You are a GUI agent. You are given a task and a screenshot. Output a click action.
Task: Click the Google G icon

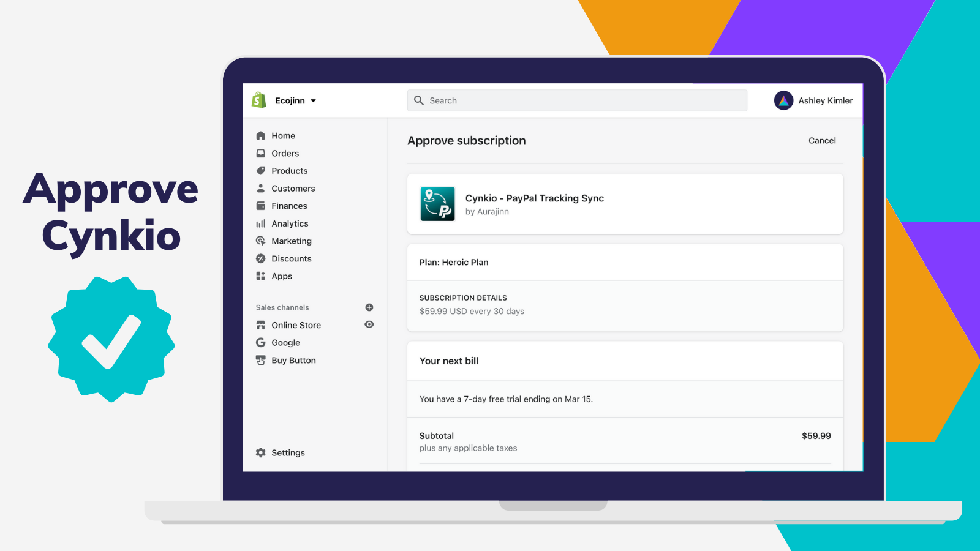pyautogui.click(x=261, y=343)
